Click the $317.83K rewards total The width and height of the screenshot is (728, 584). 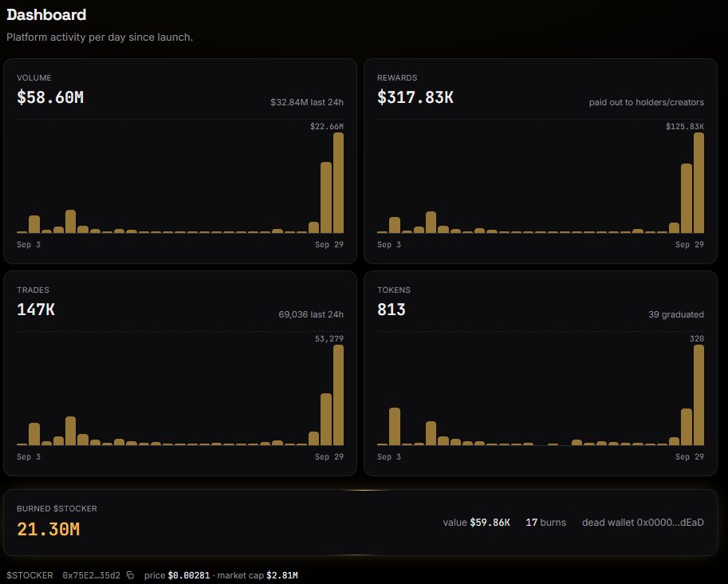coord(415,97)
